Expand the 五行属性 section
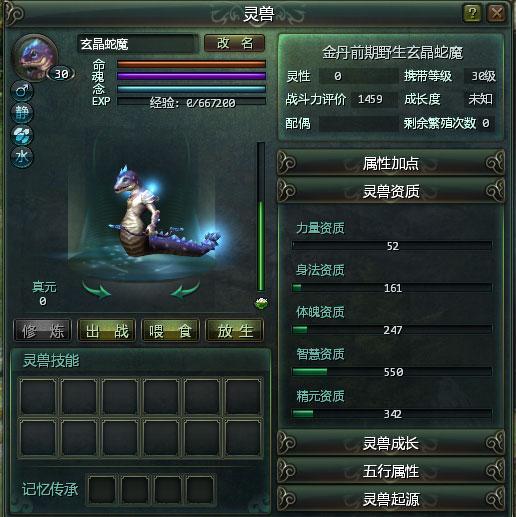The image size is (516, 517). (x=391, y=471)
